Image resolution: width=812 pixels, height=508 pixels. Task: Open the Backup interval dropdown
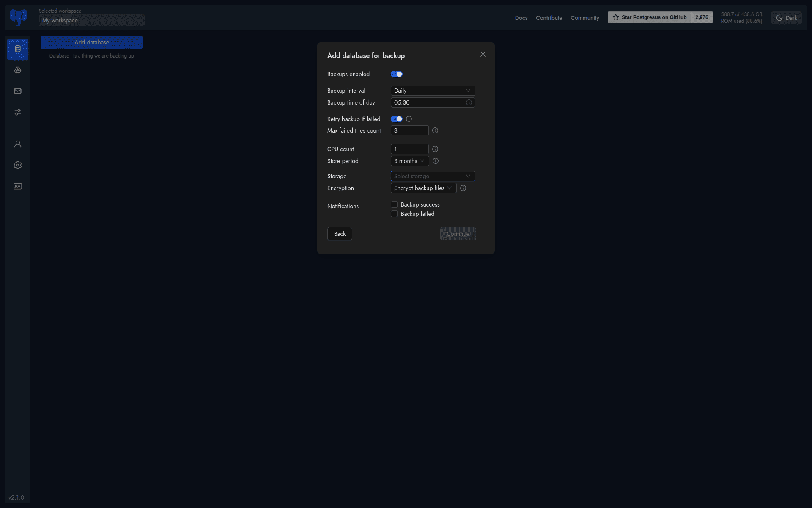click(x=432, y=90)
